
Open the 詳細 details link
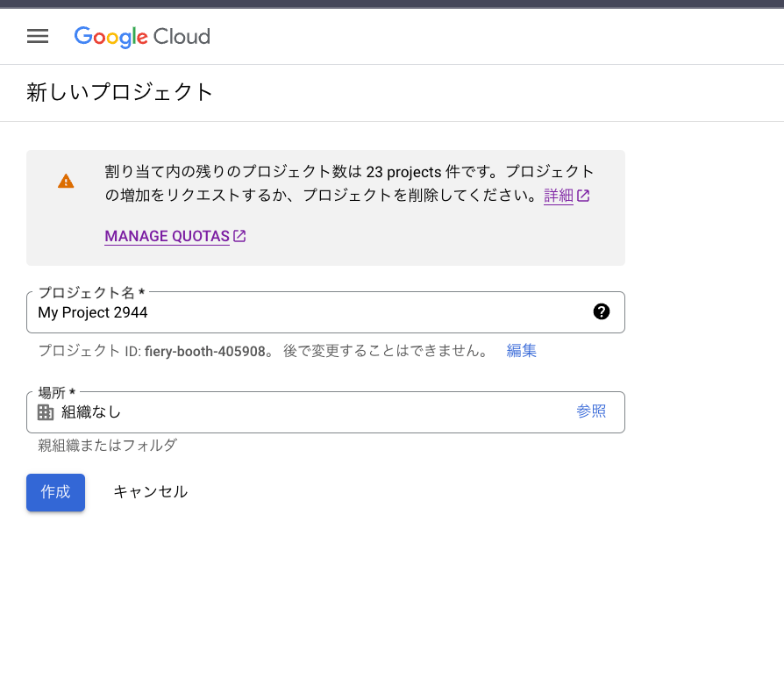tap(559, 195)
